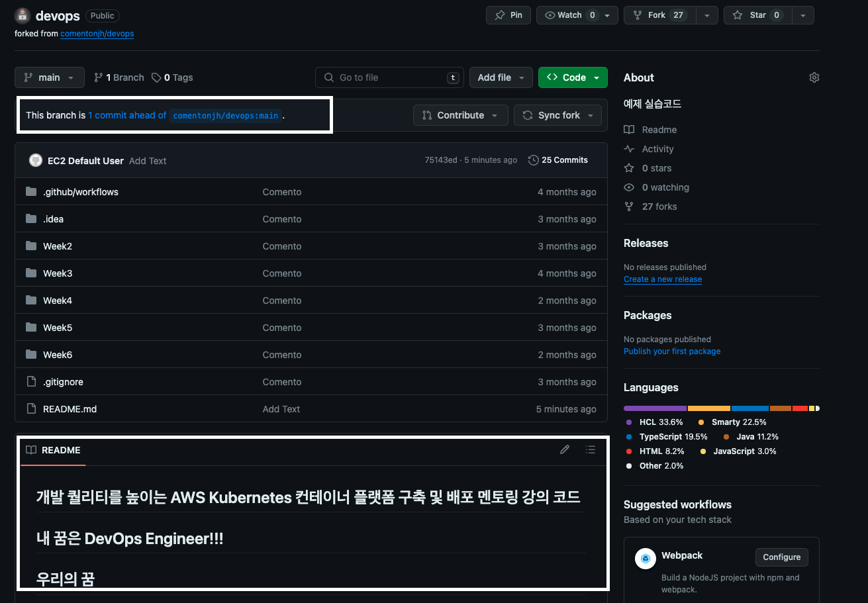Click the file icon next to .gitignore
868x603 pixels.
31,382
